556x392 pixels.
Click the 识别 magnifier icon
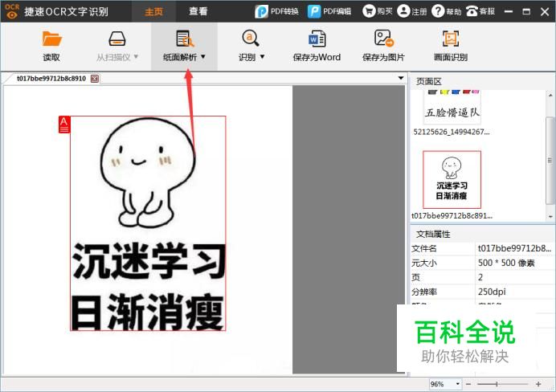[x=251, y=39]
